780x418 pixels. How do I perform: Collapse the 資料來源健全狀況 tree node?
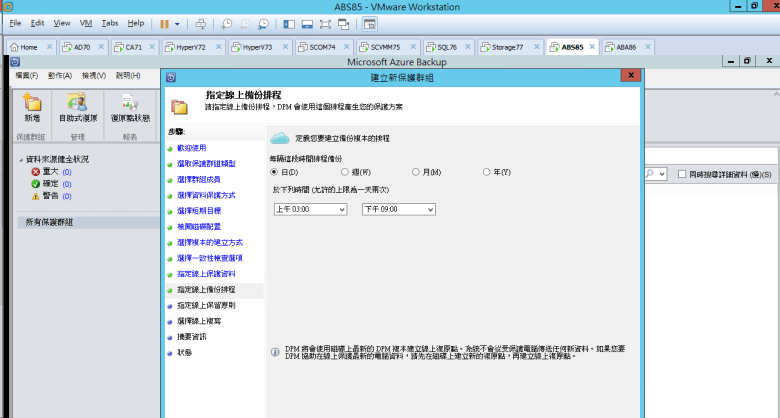point(21,160)
